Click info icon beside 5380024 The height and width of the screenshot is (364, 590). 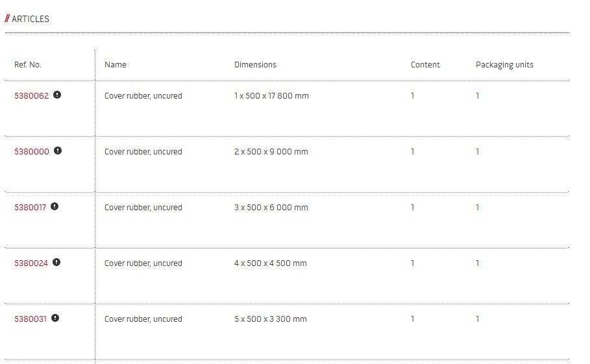click(56, 262)
